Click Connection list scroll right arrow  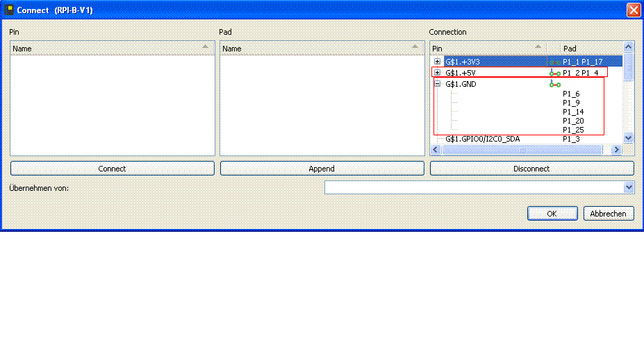tap(616, 150)
